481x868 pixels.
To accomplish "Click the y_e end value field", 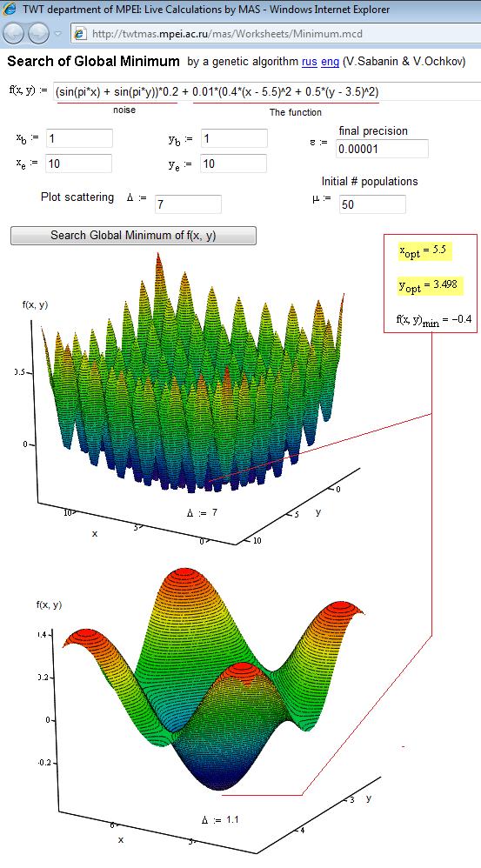I will pos(234,164).
